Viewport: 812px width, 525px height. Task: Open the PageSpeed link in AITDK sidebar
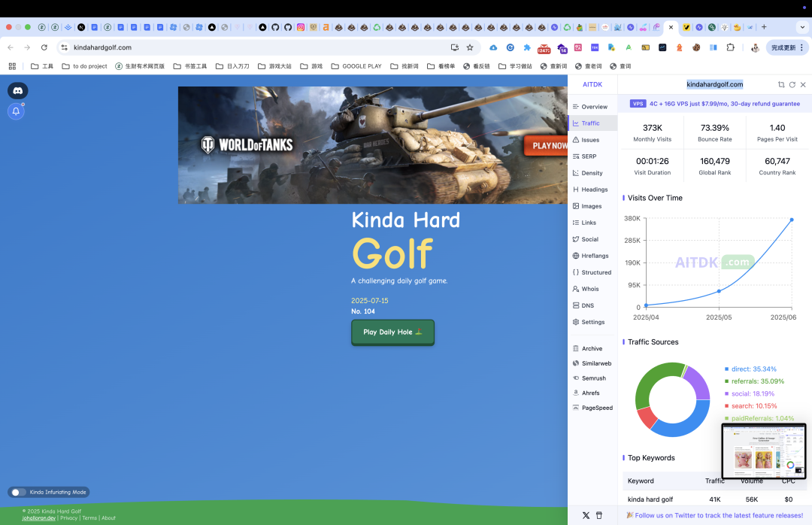(x=592, y=408)
